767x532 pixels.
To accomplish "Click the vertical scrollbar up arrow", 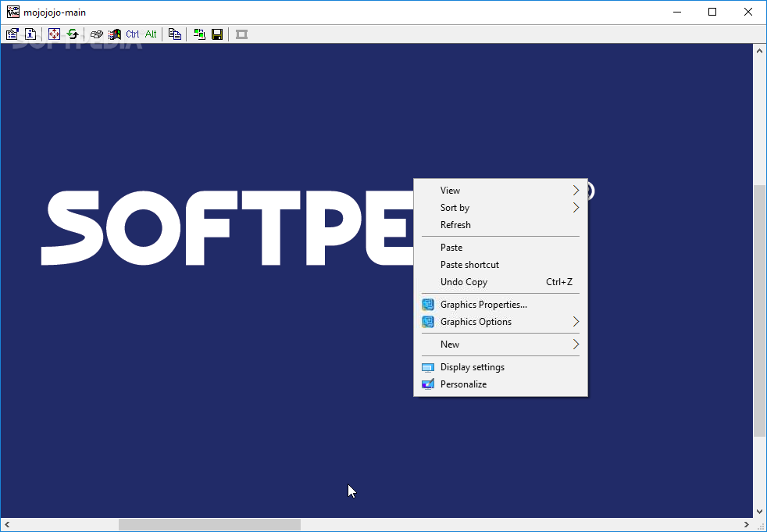I will pyautogui.click(x=759, y=51).
